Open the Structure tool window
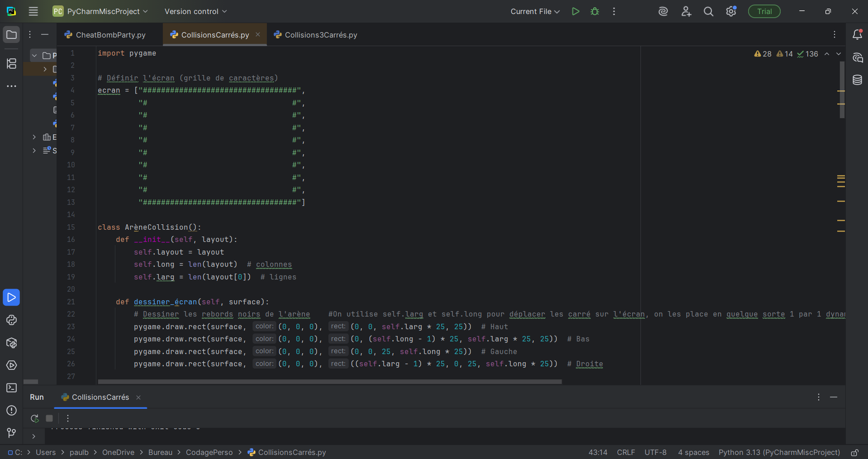868x459 pixels. point(11,63)
